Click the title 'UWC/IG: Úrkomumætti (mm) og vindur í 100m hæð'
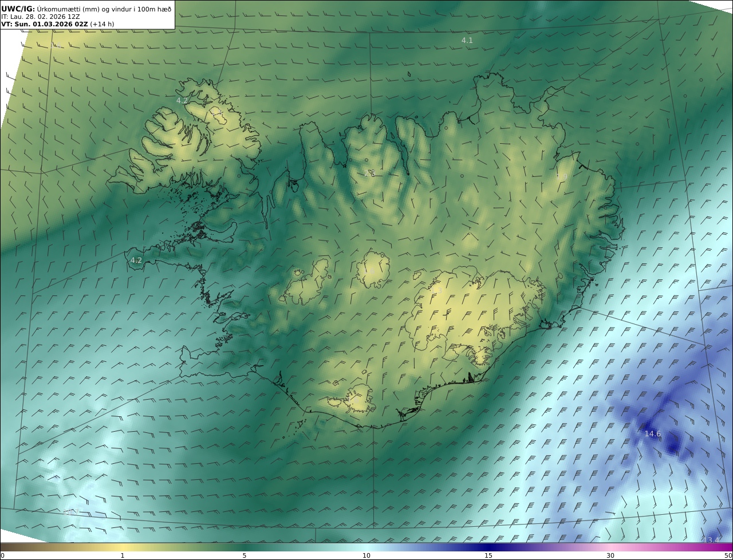This screenshot has height=560, width=733. pyautogui.click(x=86, y=9)
